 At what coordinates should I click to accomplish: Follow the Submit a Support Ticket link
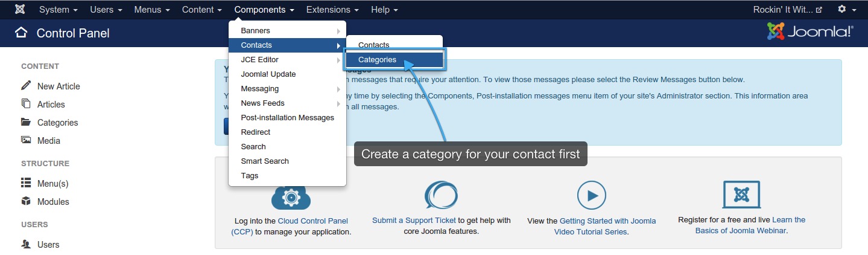click(x=414, y=221)
